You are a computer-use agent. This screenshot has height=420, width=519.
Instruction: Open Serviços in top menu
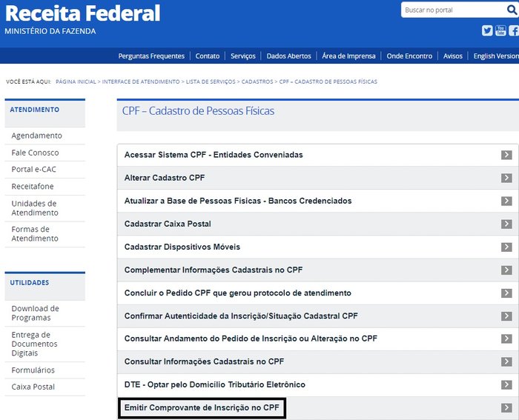[x=243, y=56]
